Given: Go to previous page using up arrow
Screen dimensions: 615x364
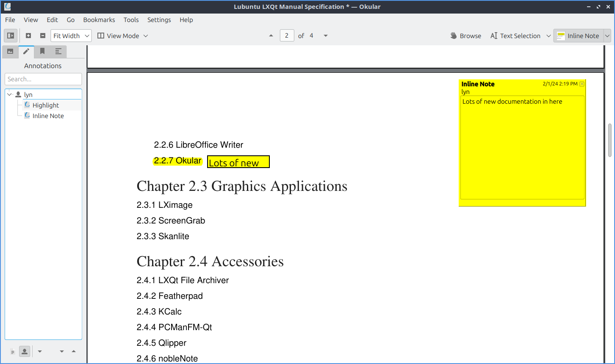Looking at the screenshot, I should pyautogui.click(x=271, y=36).
